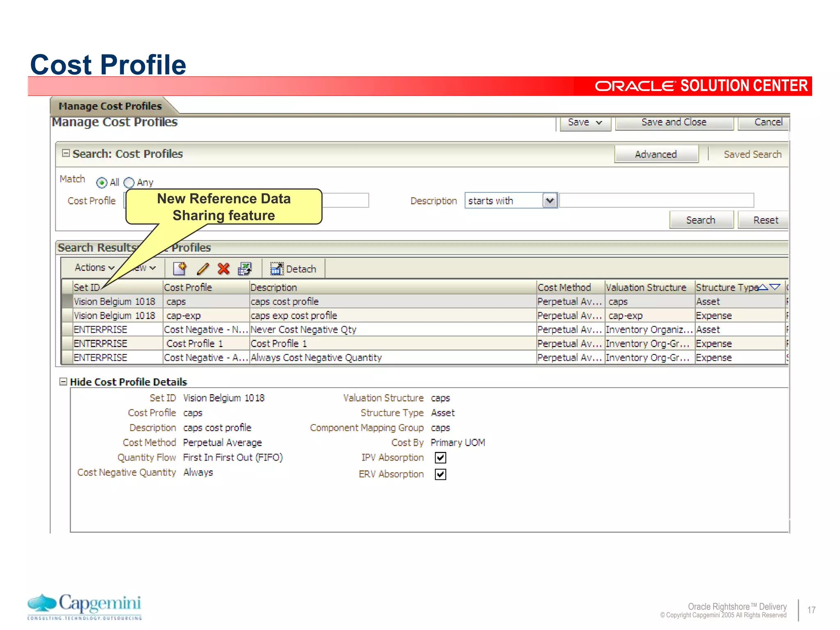This screenshot has height=630, width=840.
Task: Sort Structure Type descending arrow
Action: coord(775,287)
